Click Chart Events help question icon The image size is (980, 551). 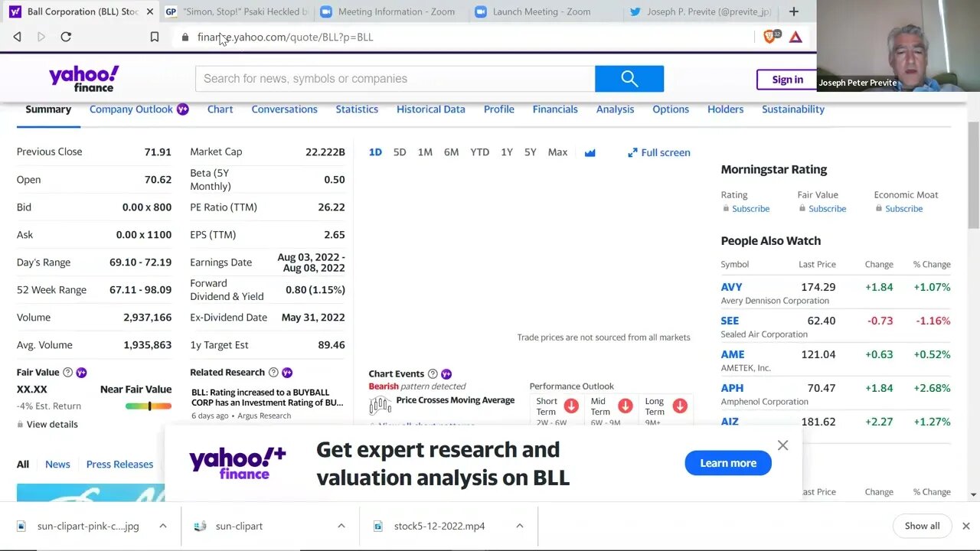tap(433, 374)
